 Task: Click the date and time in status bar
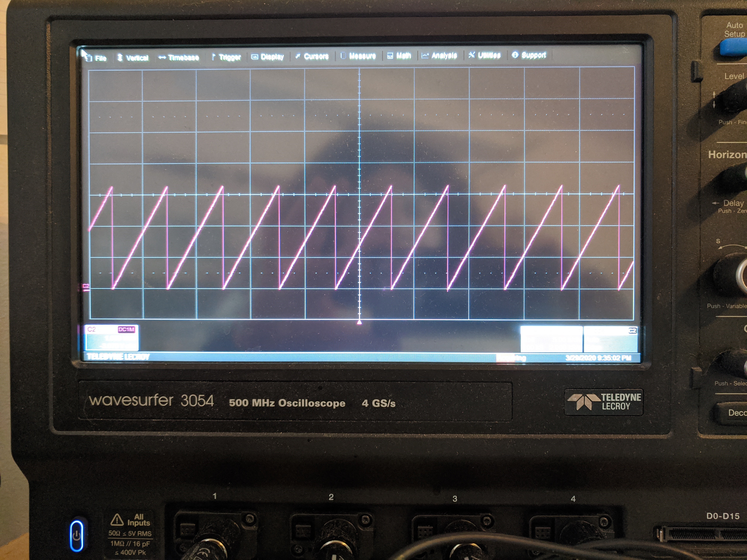click(x=598, y=358)
